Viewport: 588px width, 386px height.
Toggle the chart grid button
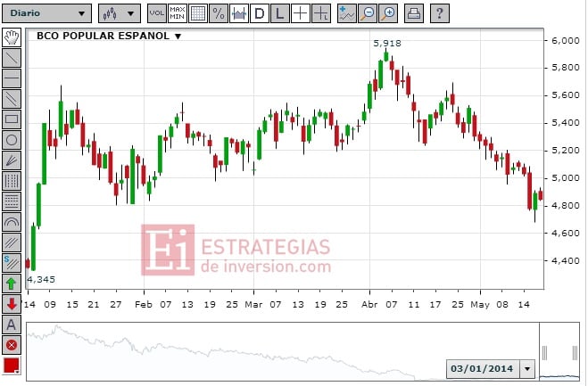[197, 13]
